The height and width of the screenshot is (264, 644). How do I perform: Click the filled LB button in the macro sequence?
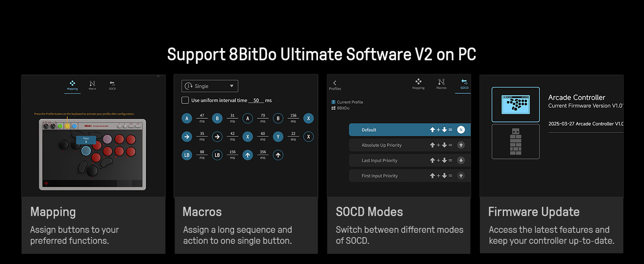click(187, 155)
